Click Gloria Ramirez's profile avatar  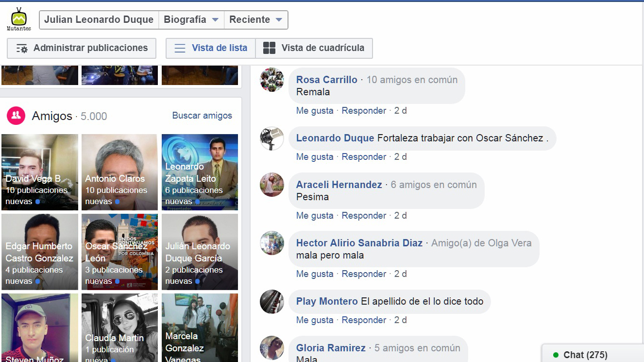click(272, 348)
